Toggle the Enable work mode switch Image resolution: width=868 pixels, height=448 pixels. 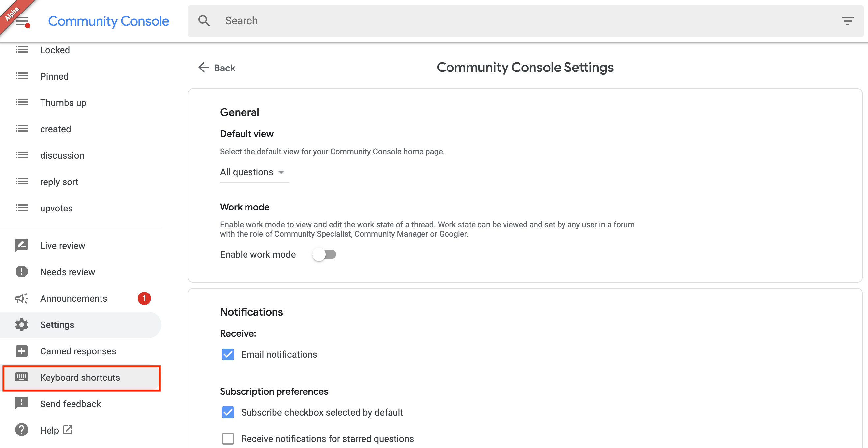[324, 254]
